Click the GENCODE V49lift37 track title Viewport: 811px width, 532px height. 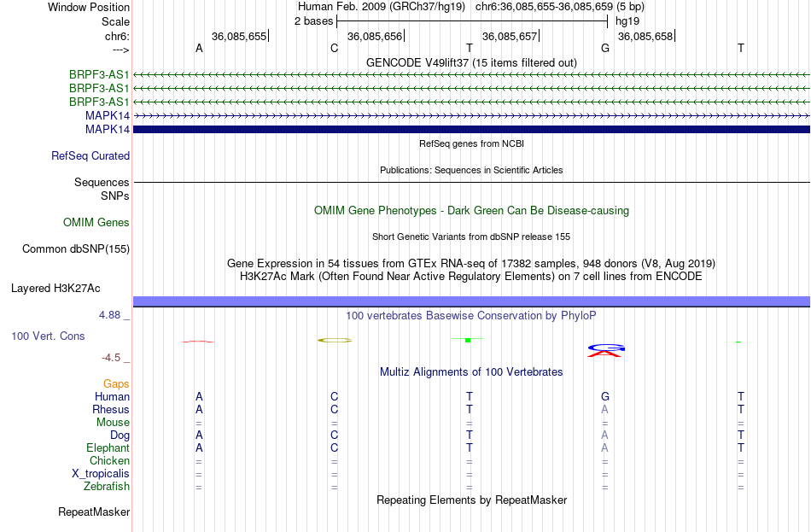[x=471, y=62]
